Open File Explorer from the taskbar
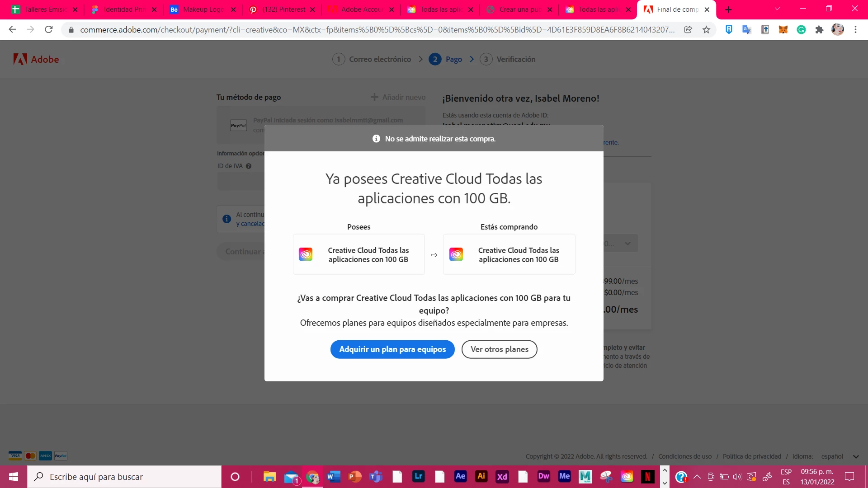 pos(269,476)
